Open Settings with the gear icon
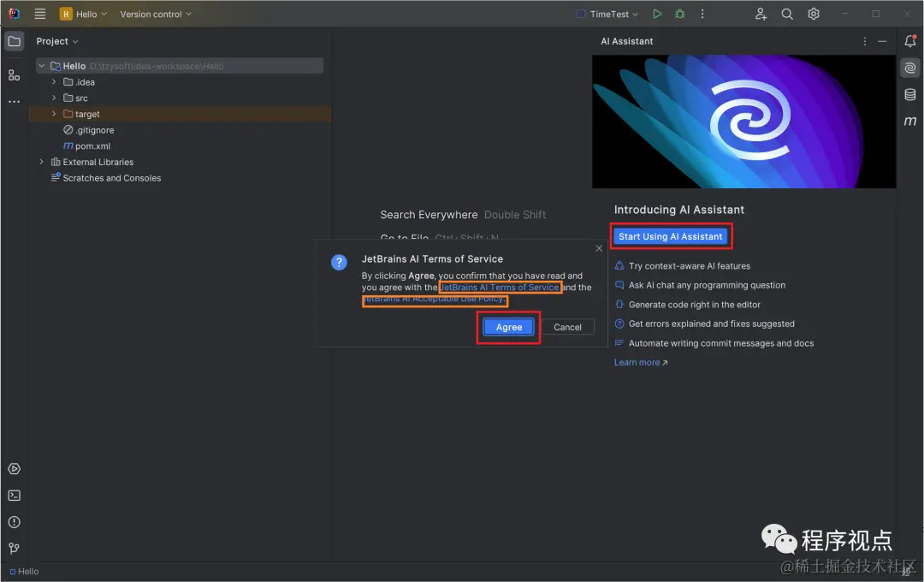The width and height of the screenshot is (924, 582). (x=813, y=14)
